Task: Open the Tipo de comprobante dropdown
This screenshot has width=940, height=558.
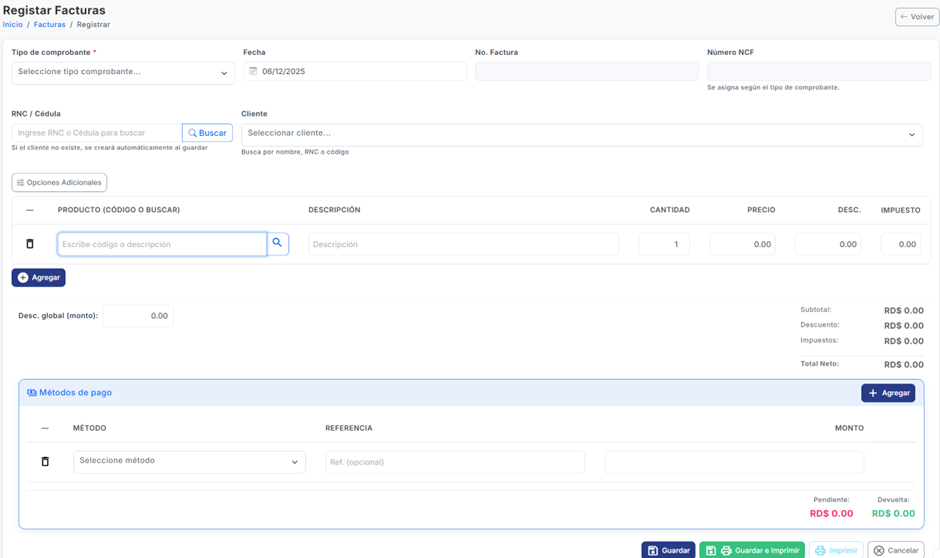Action: click(x=123, y=72)
